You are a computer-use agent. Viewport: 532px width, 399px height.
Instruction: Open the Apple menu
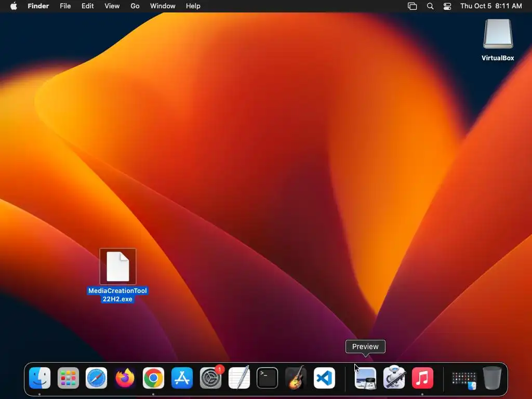point(14,6)
